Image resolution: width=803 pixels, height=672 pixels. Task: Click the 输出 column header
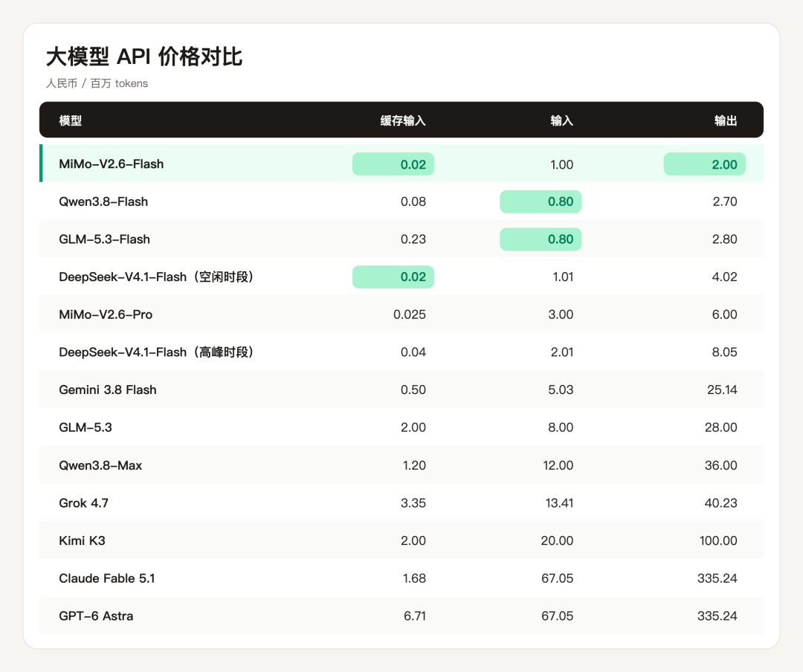726,120
